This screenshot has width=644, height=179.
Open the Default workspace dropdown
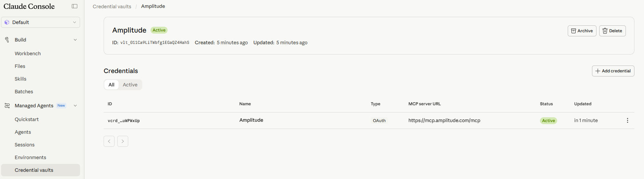(x=40, y=22)
